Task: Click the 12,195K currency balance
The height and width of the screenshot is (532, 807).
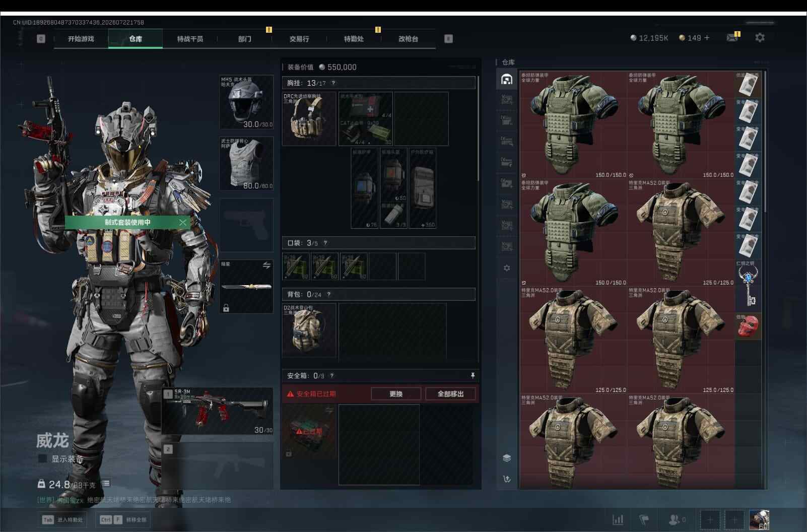Action: pyautogui.click(x=649, y=38)
